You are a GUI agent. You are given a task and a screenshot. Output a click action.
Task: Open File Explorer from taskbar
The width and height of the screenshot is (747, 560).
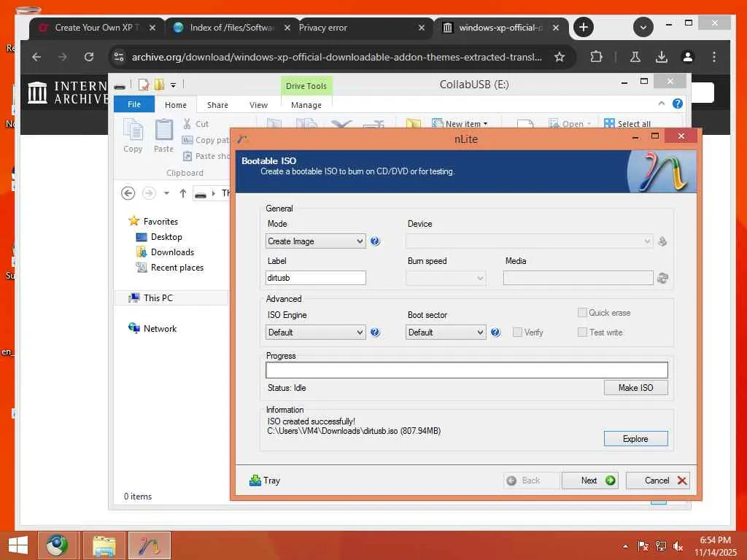pos(104,545)
